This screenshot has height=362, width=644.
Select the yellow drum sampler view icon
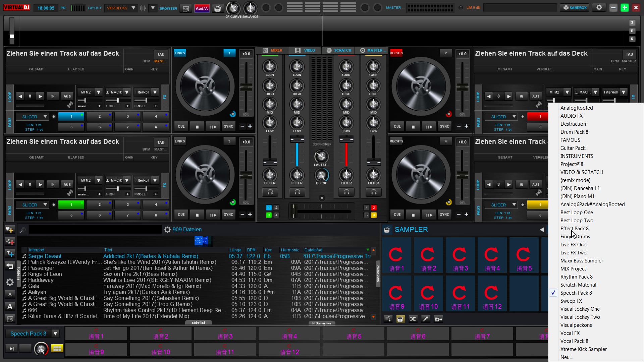click(x=400, y=319)
